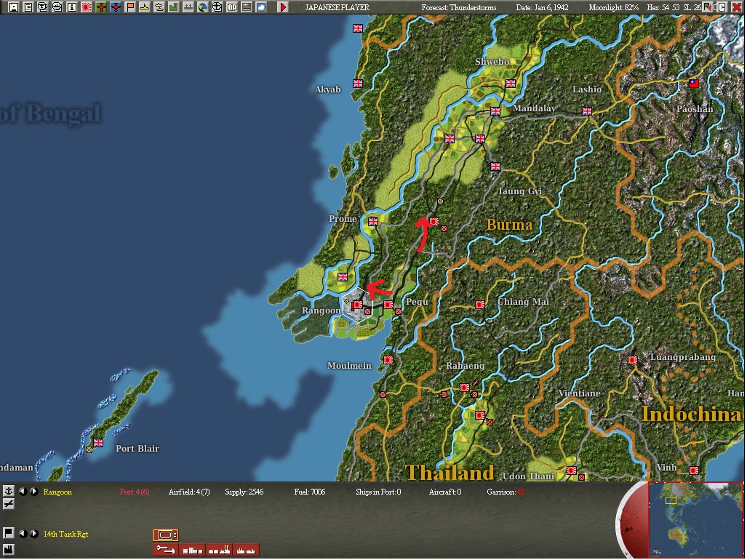The image size is (747, 560).
Task: Click the cloud weather toolbar icon
Action: (x=261, y=7)
